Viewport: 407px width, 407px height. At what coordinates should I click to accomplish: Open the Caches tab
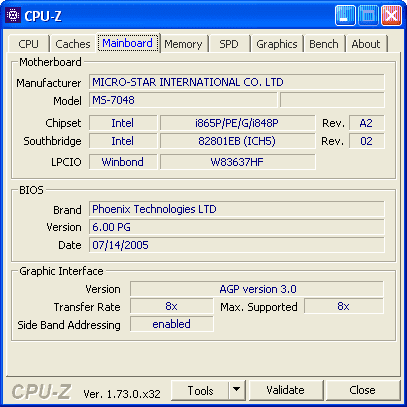point(73,44)
